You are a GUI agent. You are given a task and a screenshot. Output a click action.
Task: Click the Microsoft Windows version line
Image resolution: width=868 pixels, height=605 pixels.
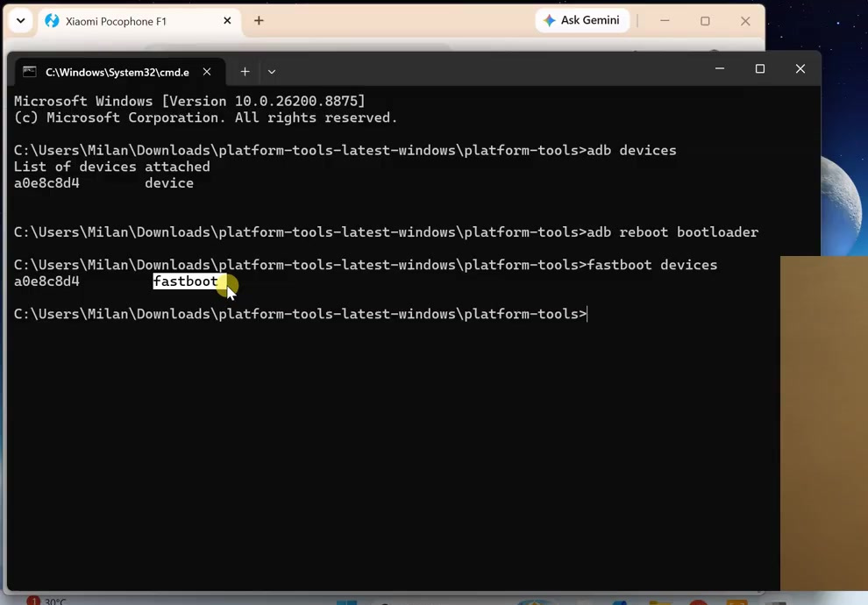coord(189,102)
